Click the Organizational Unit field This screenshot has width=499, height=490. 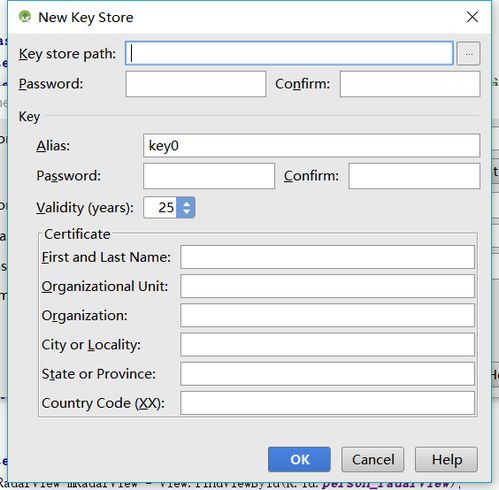coord(328,286)
